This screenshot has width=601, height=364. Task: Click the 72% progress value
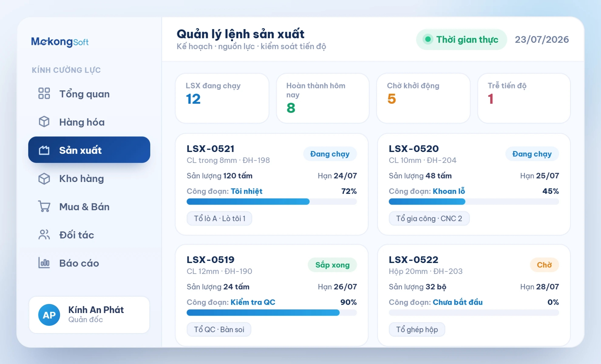(349, 191)
